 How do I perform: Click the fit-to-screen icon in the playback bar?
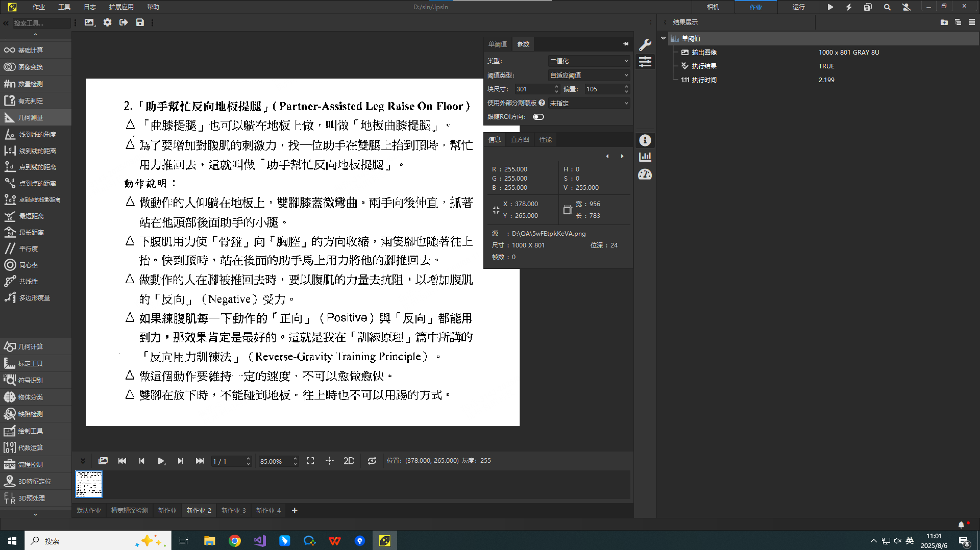(310, 461)
